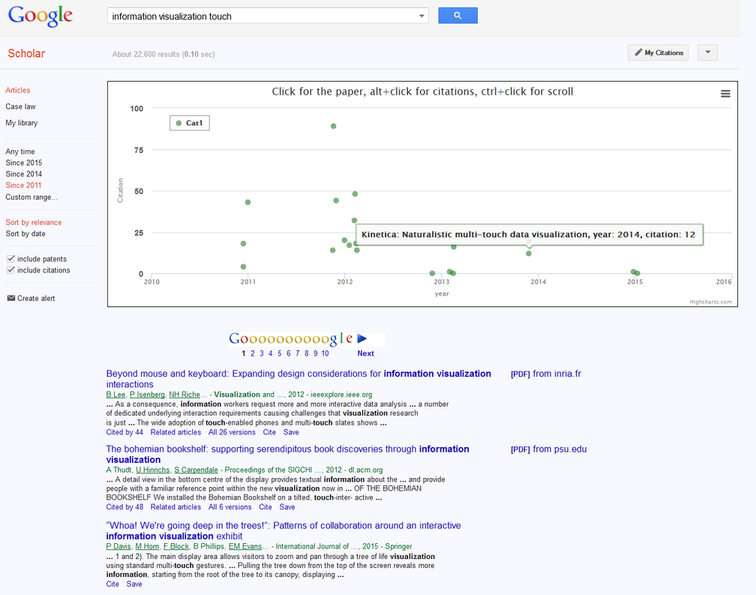Open All 26 versions
The width and height of the screenshot is (756, 595).
[x=232, y=432]
